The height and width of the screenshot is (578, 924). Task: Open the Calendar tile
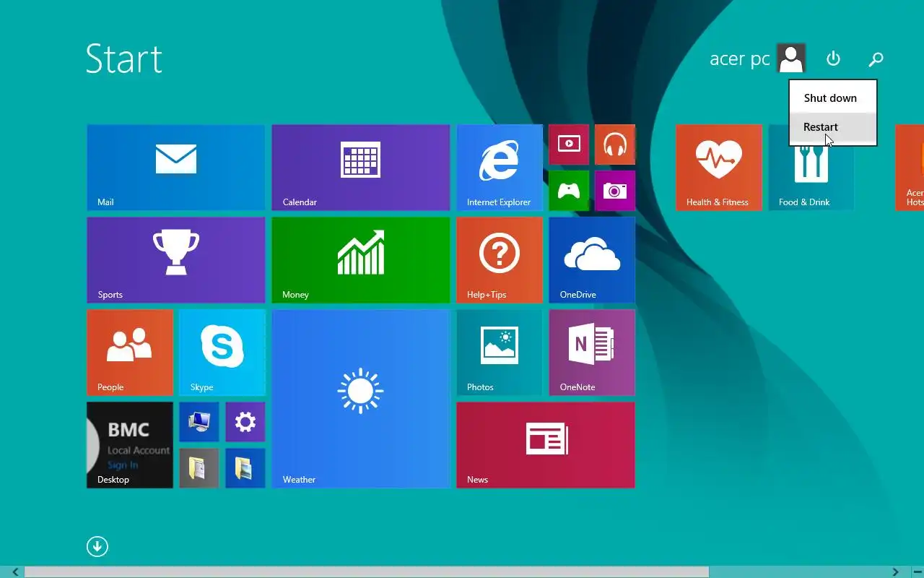pos(361,168)
